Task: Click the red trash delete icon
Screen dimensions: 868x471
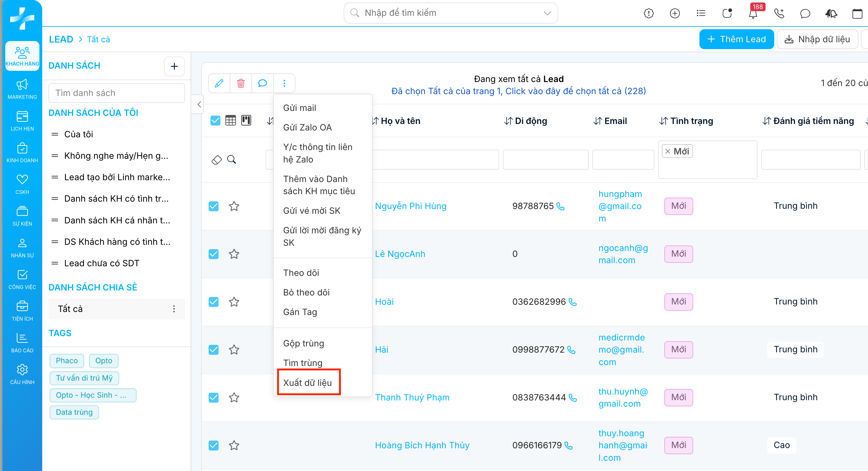Action: [241, 83]
